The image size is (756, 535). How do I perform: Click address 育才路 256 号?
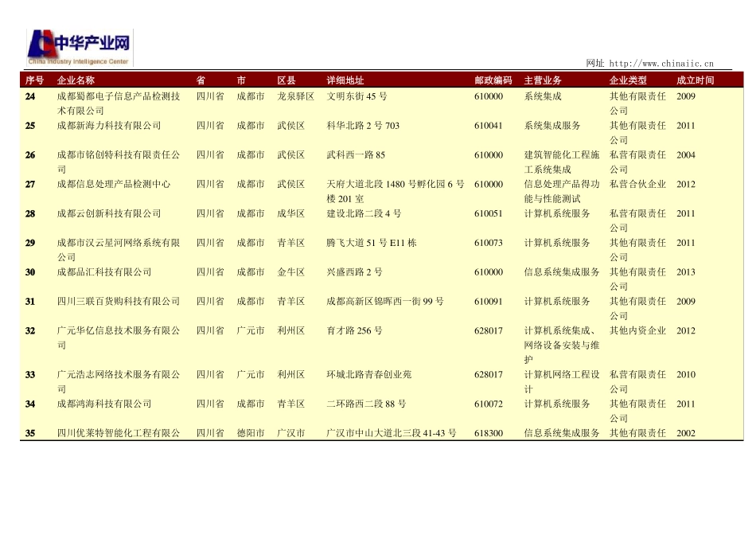[354, 331]
